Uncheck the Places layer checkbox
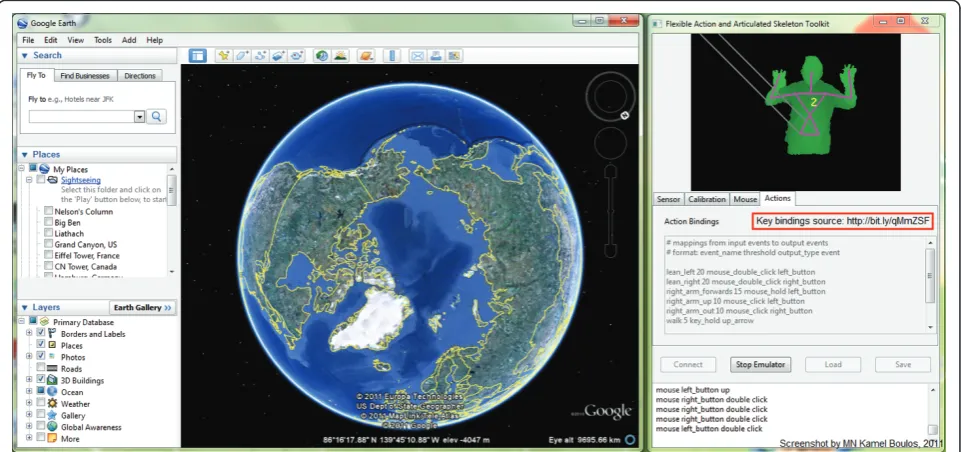961x452 pixels. [x=40, y=345]
